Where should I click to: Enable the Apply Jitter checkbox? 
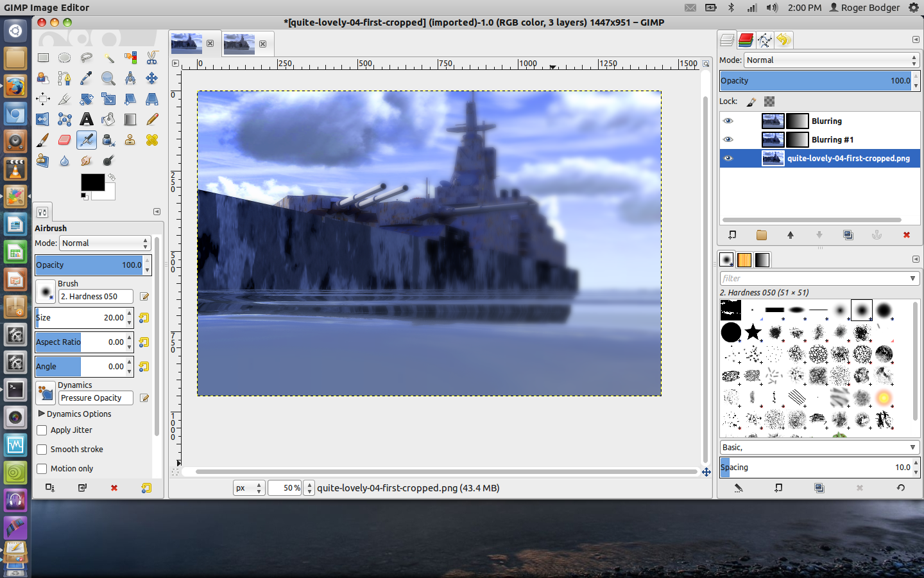coord(42,430)
